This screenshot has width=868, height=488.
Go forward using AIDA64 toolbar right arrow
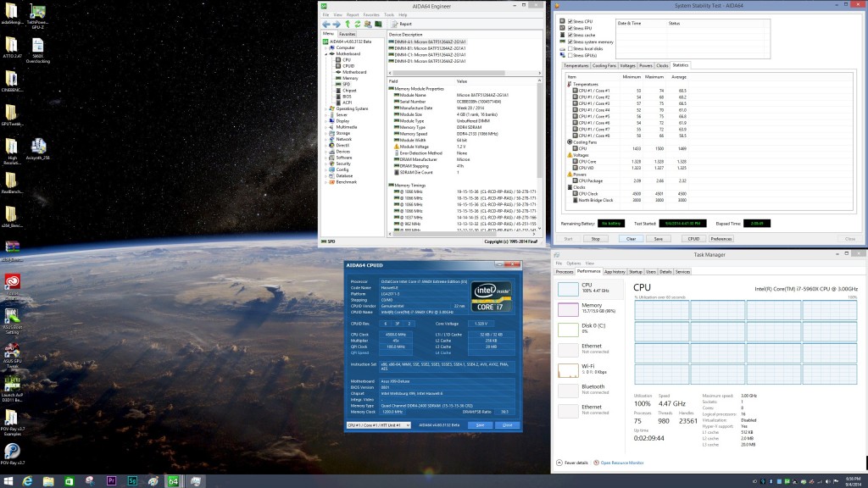(x=337, y=24)
